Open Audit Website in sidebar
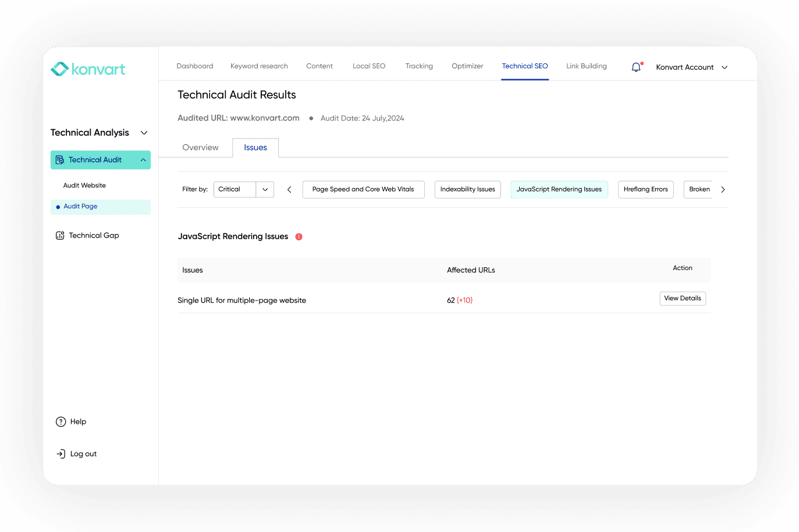The width and height of the screenshot is (799, 532). (84, 186)
